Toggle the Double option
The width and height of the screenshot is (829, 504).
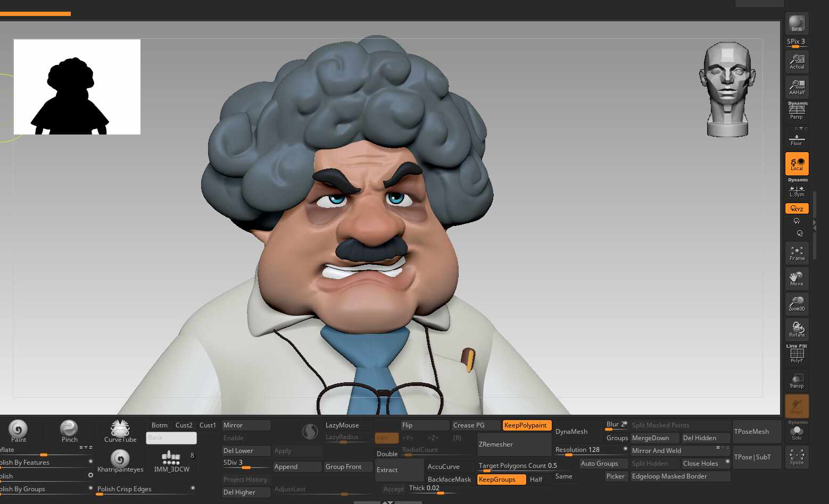point(387,454)
